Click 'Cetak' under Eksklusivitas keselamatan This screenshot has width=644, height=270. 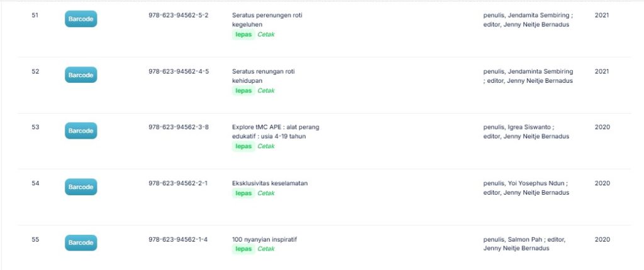click(266, 193)
